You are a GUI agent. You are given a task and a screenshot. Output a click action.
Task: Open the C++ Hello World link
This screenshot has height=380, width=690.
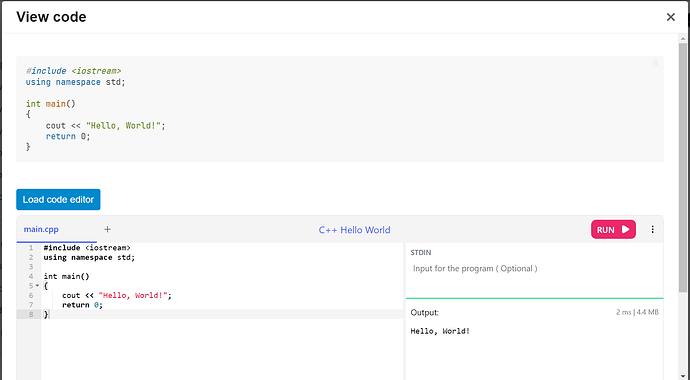(x=354, y=230)
